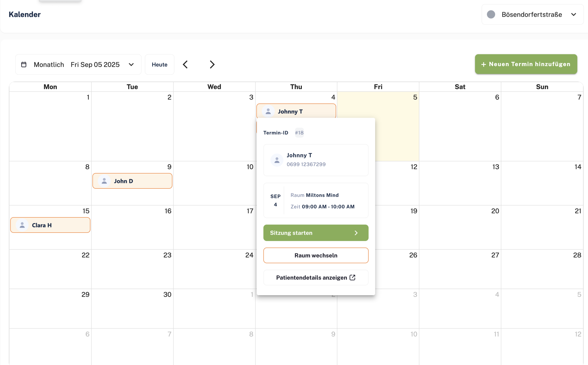Select day 16 Tuesday cell
The height and width of the screenshot is (365, 588).
tap(132, 227)
